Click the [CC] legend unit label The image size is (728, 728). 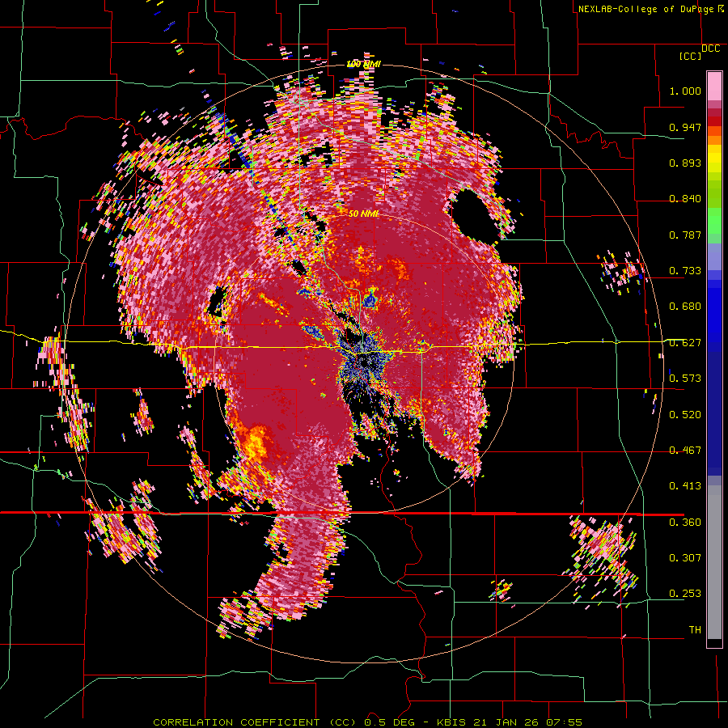[690, 56]
